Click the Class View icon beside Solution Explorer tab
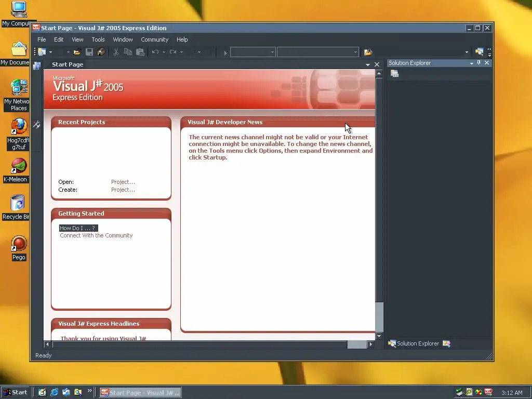Viewport: 532px width, 399px height. click(446, 344)
